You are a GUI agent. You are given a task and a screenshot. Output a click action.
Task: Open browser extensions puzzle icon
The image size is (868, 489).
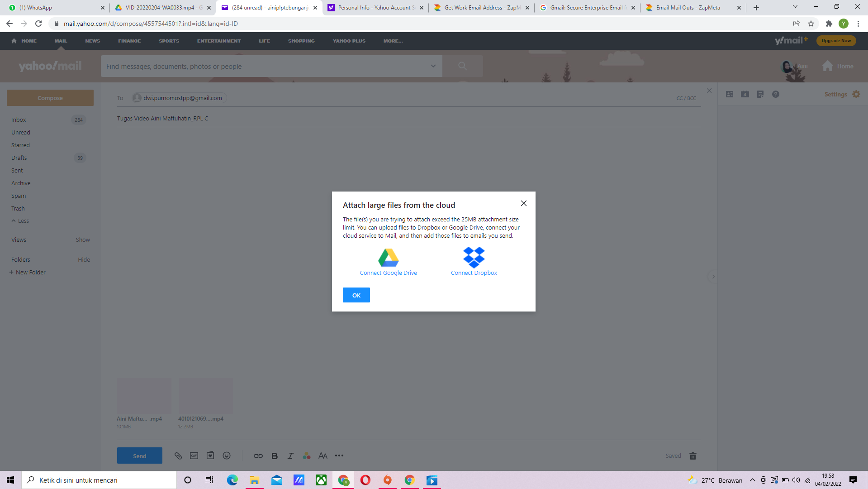pos(829,24)
